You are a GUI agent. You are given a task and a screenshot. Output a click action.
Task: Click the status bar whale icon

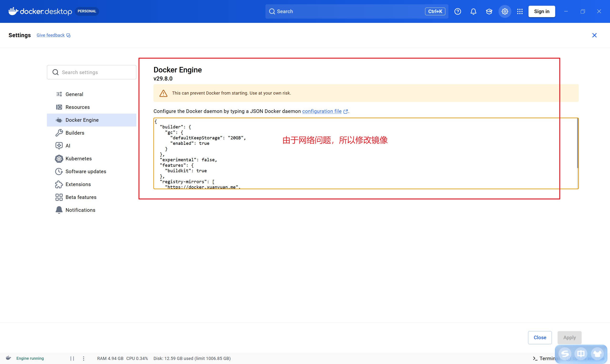click(9, 358)
